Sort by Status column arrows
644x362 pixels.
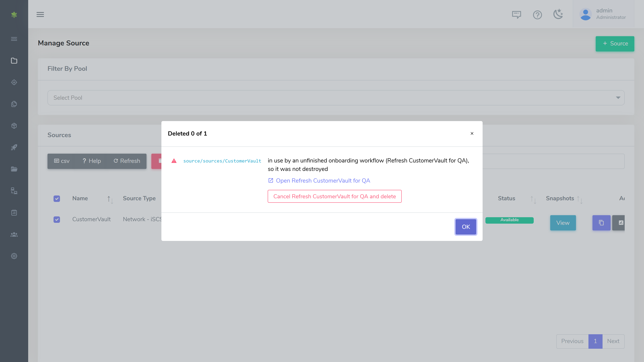(533, 199)
